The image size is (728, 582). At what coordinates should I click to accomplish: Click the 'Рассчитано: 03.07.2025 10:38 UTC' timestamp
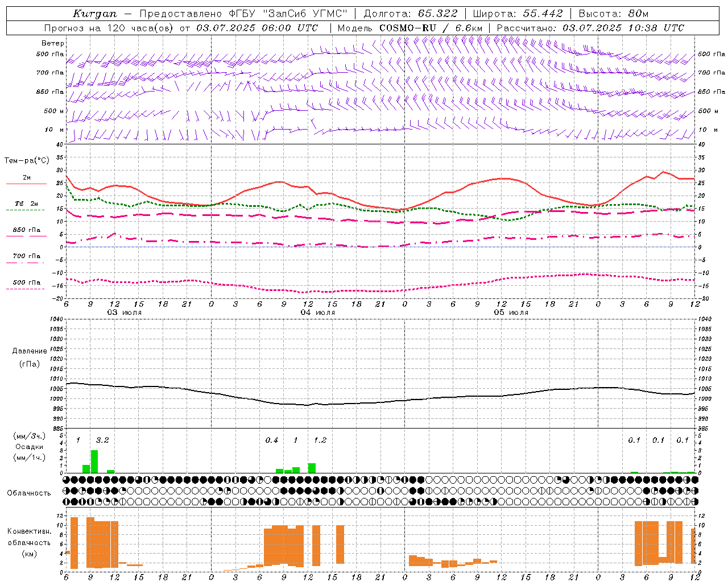pos(590,28)
